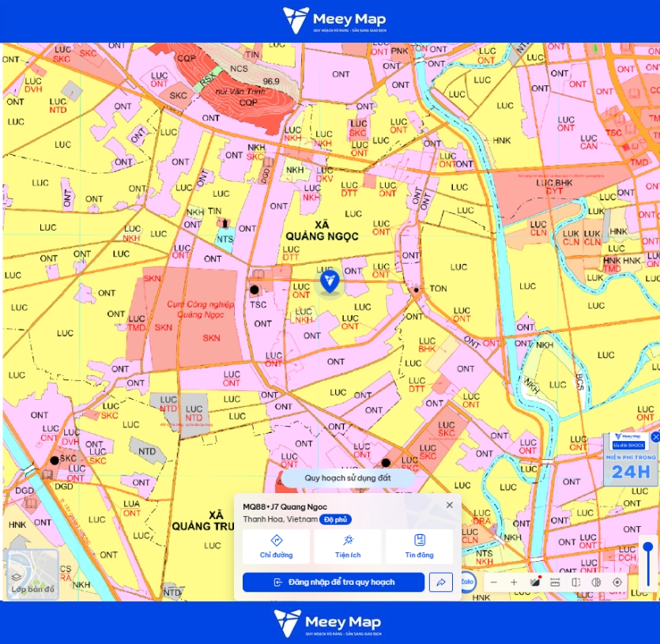Open Zalo chat bubble
This screenshot has width=660, height=644.
pos(467,582)
